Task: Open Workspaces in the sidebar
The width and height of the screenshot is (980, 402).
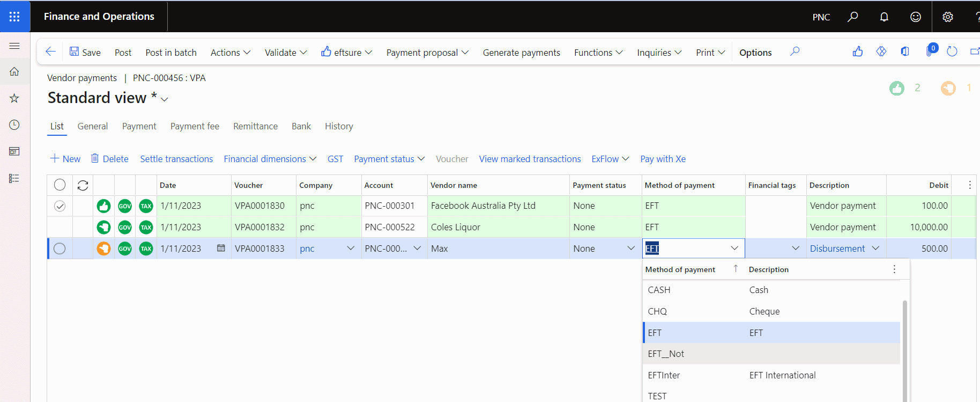Action: point(14,151)
